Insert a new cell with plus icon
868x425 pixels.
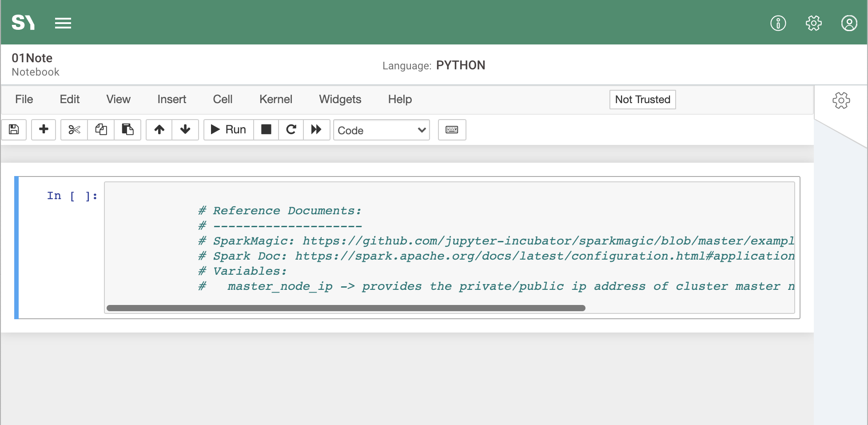44,129
